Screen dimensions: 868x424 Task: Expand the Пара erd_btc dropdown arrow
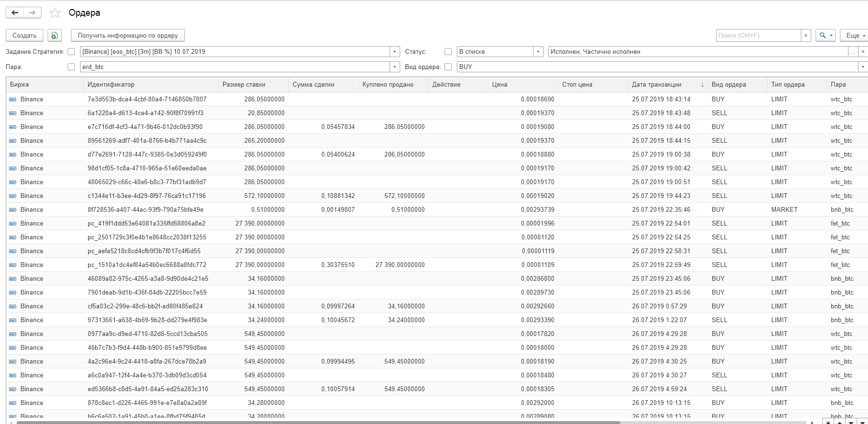(x=394, y=67)
